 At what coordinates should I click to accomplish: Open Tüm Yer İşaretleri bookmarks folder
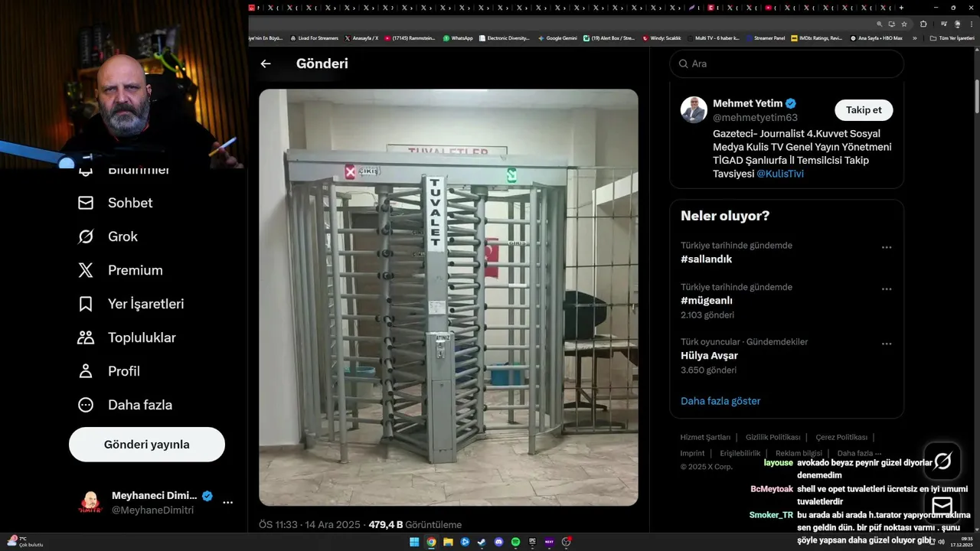pos(952,38)
